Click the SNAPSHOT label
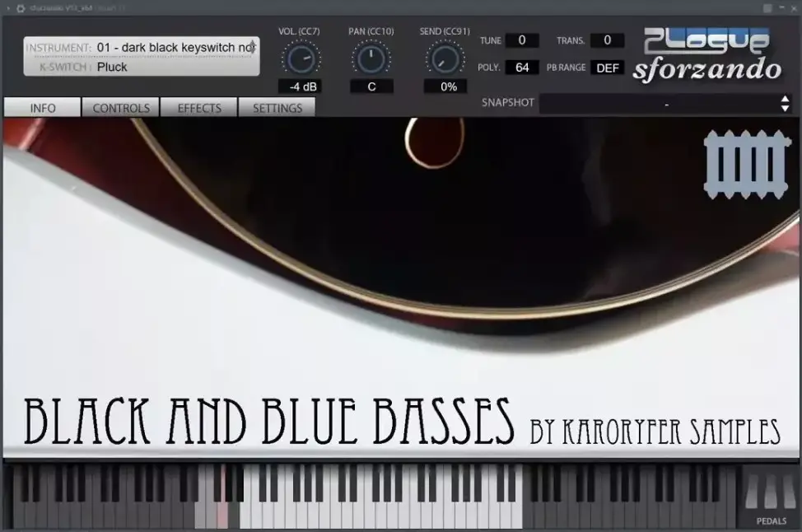The width and height of the screenshot is (802, 532). click(x=507, y=102)
